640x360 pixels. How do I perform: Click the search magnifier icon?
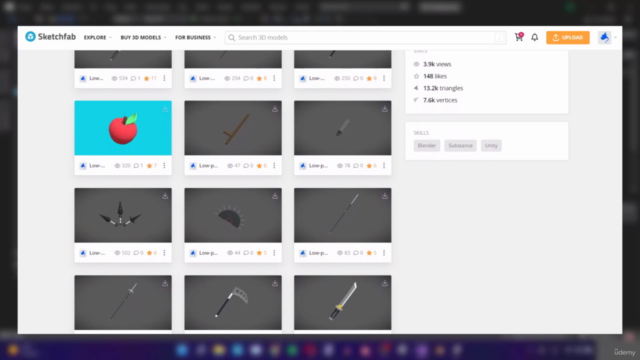tap(231, 38)
